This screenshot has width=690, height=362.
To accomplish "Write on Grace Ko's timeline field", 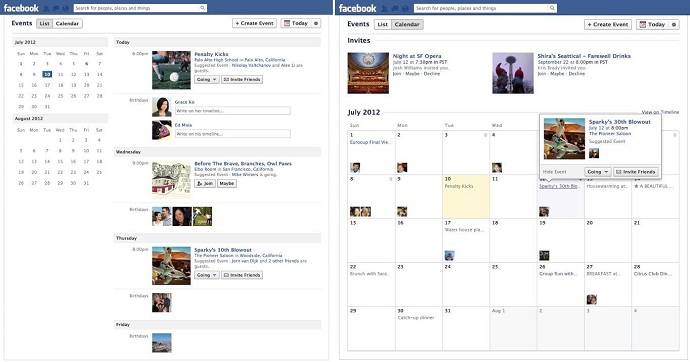I will tap(233, 111).
